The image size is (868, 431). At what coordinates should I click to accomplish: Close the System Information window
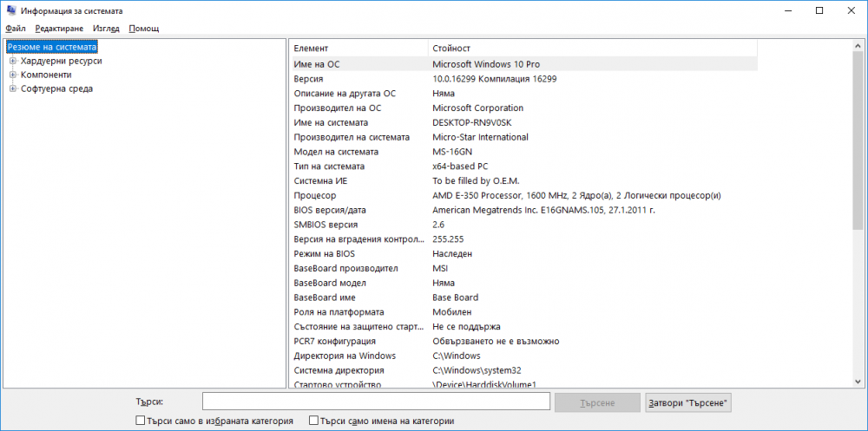pyautogui.click(x=852, y=10)
